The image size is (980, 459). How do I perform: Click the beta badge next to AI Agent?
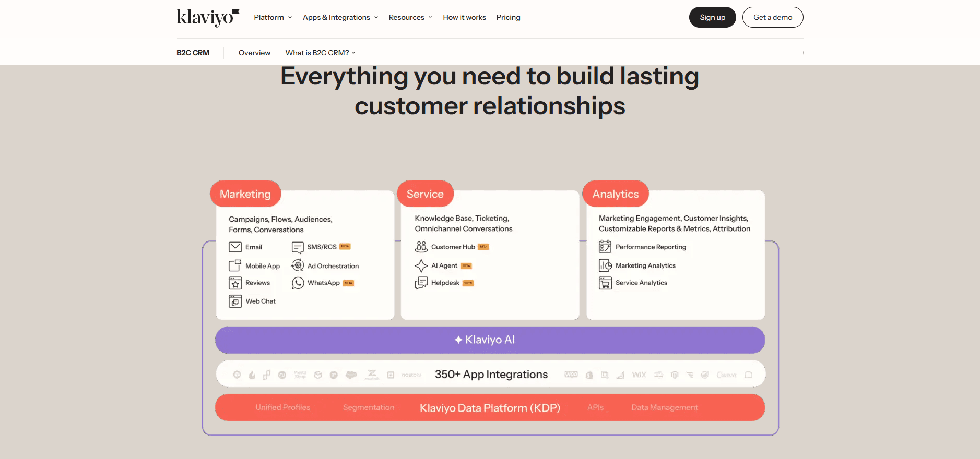466,266
